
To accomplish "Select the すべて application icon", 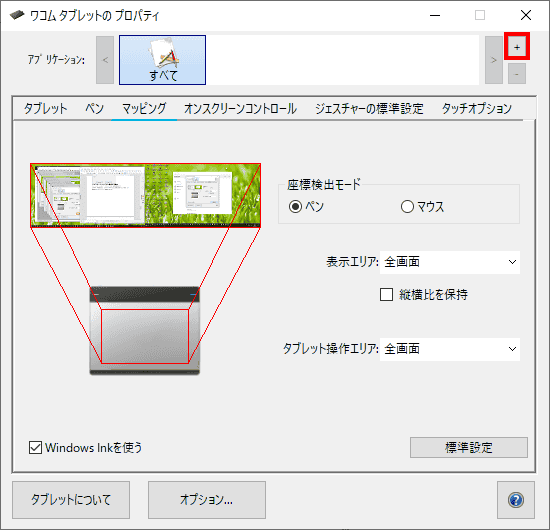I will (162, 60).
